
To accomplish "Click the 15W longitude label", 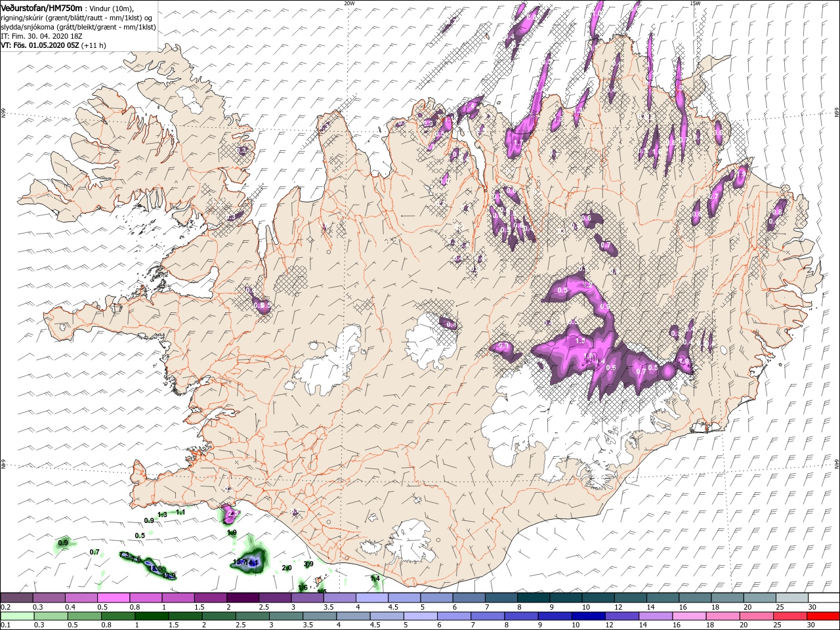I will [x=695, y=3].
